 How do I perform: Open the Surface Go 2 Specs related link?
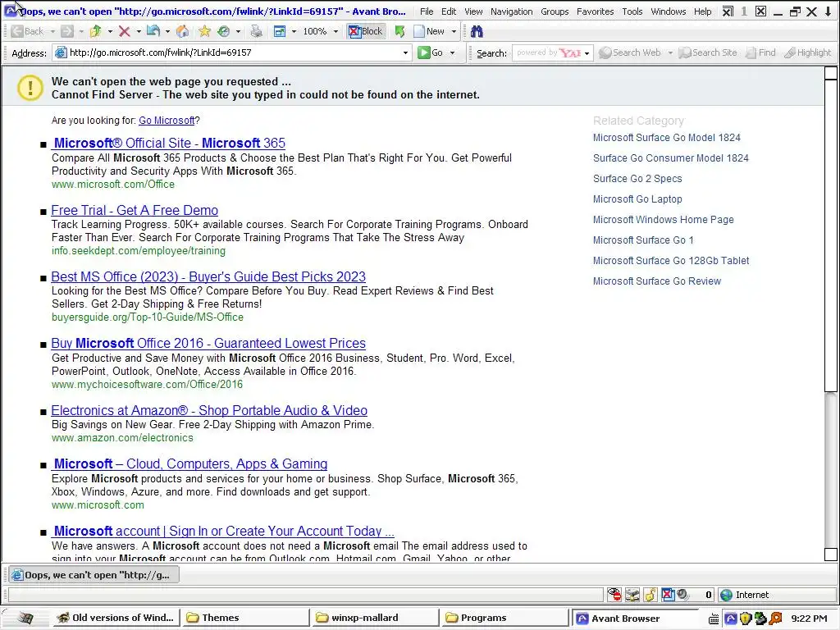tap(637, 178)
